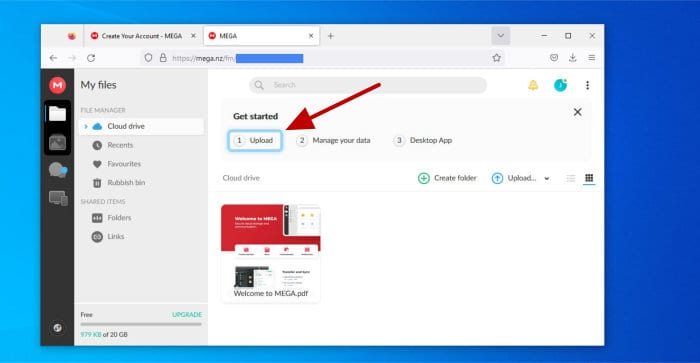Go back to previous page

click(53, 58)
